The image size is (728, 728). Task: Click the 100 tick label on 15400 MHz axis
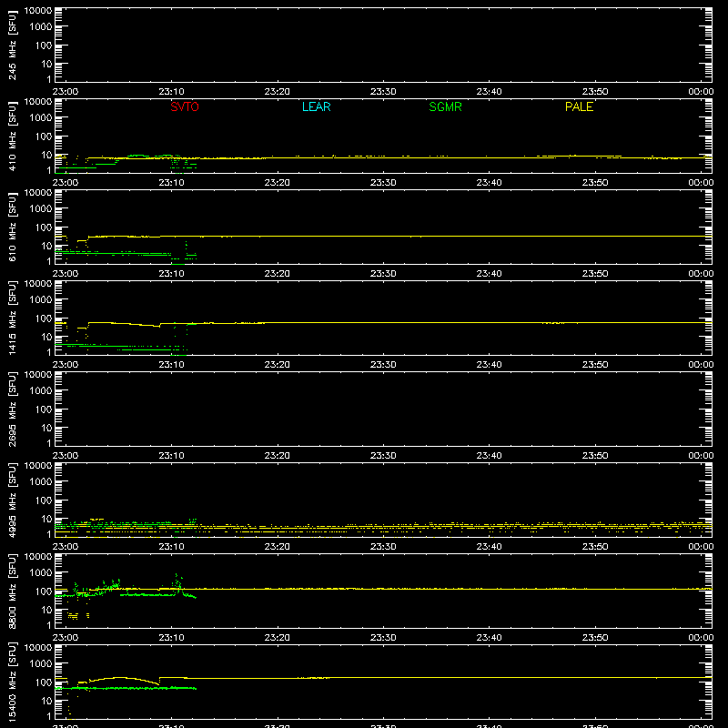[x=45, y=682]
